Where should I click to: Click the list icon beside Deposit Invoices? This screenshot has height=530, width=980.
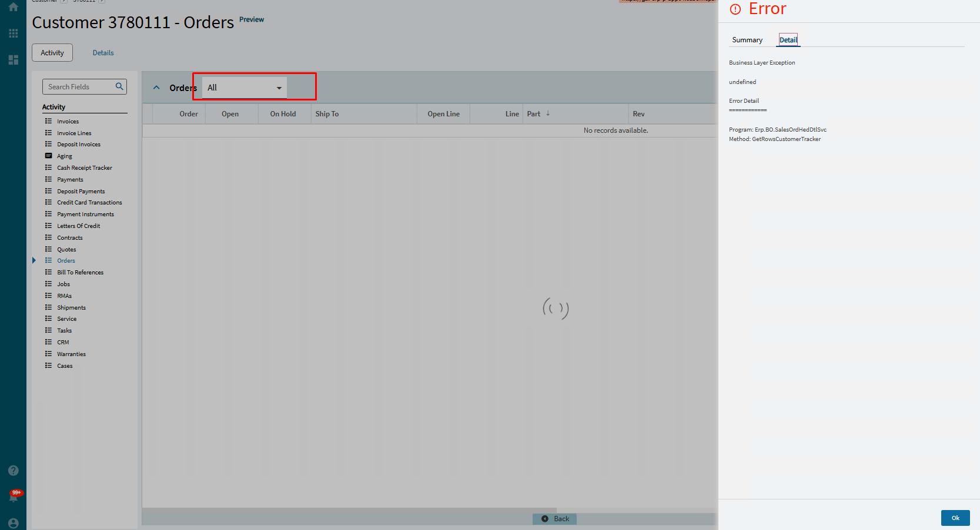[49, 144]
